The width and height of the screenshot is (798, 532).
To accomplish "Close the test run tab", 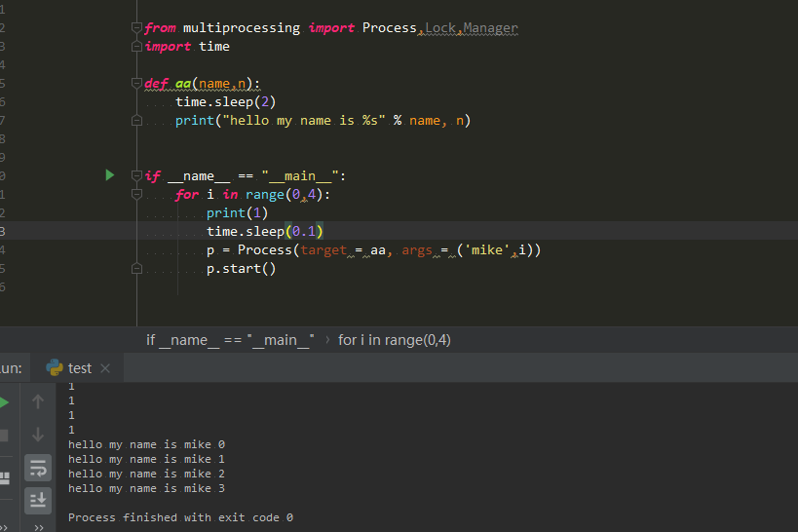I will [x=105, y=368].
